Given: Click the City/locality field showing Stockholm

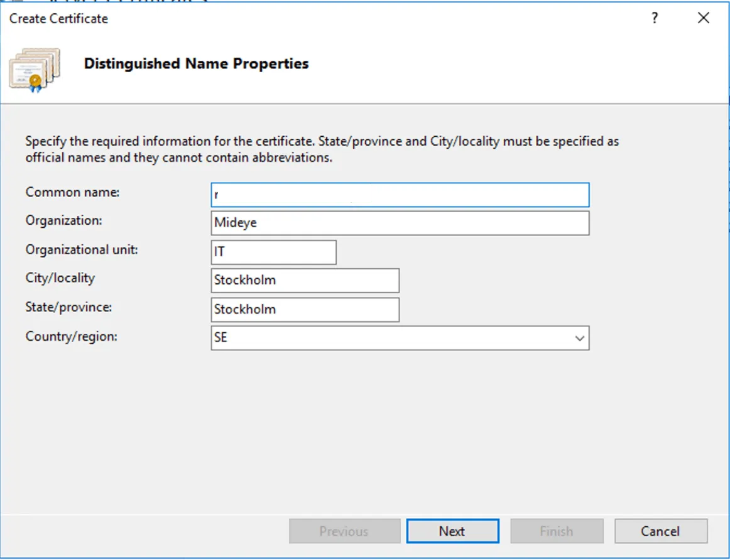Looking at the screenshot, I should [305, 280].
